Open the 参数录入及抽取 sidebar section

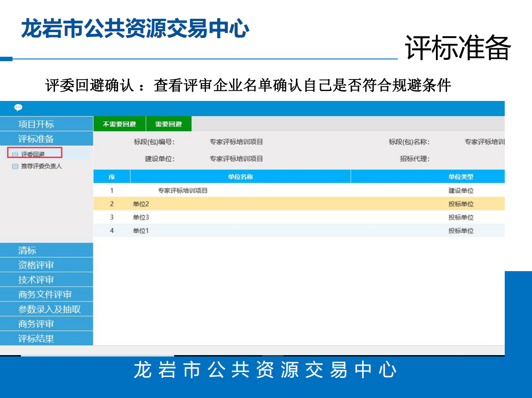point(46,309)
